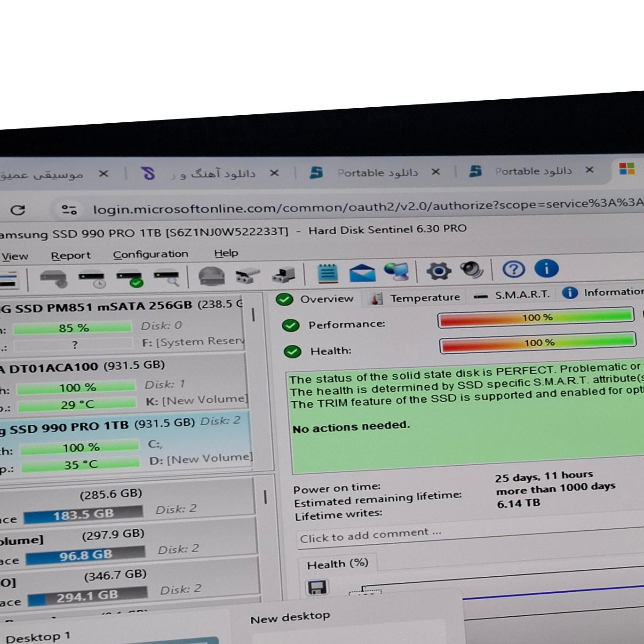Click the question mark help icon
The width and height of the screenshot is (644, 644).
coord(513,269)
